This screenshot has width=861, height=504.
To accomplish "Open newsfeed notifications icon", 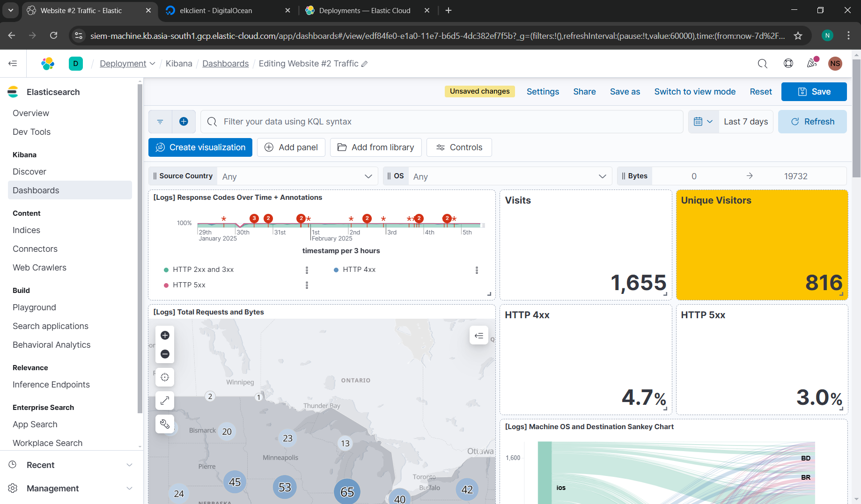I will point(812,63).
